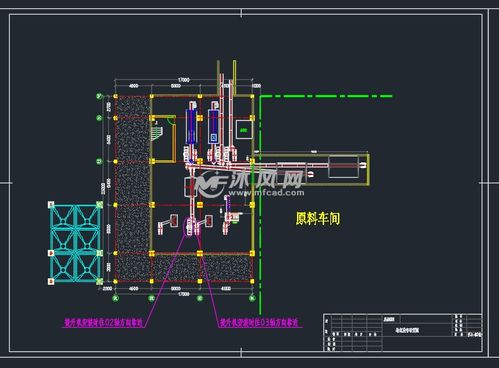
Task: Select the teal steel truss structure
Action: (75, 243)
